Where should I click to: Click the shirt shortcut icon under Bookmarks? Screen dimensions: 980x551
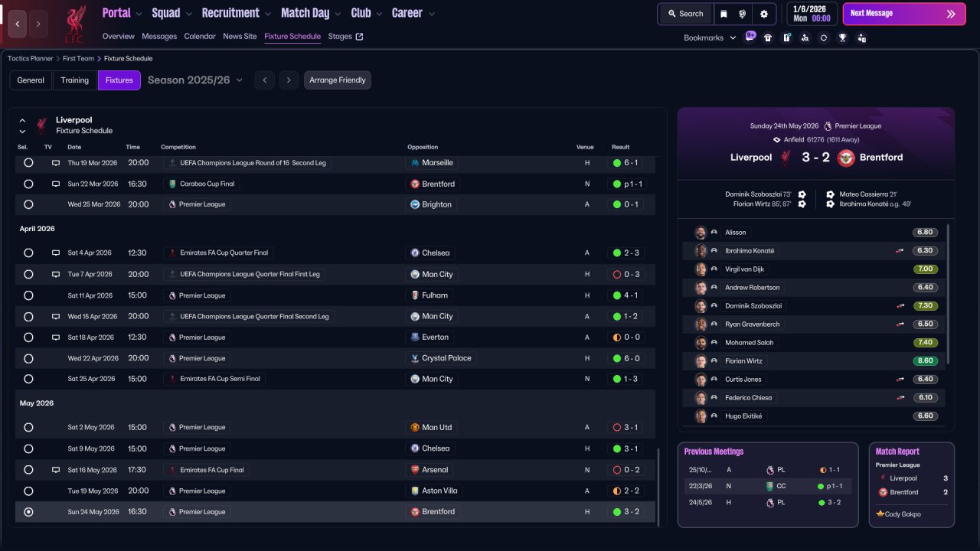[x=768, y=37]
